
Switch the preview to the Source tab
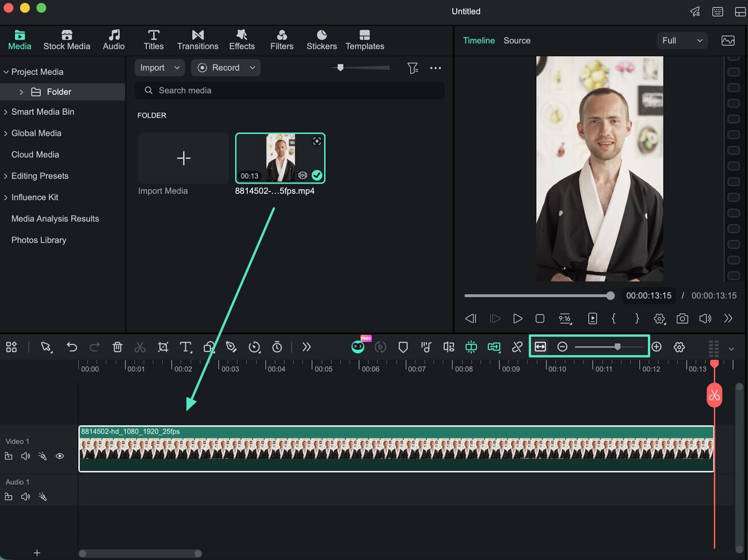(517, 41)
